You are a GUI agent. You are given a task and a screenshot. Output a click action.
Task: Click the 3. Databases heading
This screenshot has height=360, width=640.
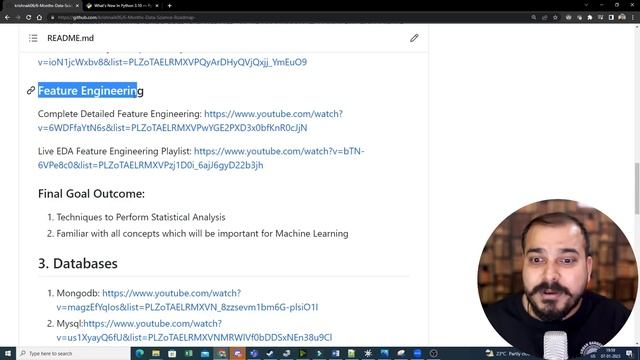click(78, 263)
